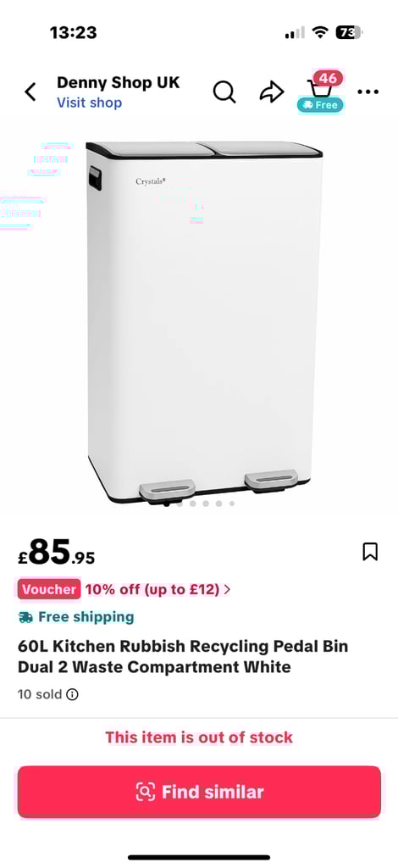398x868 pixels.
Task: Open the three-dot more options menu
Action: click(x=368, y=92)
